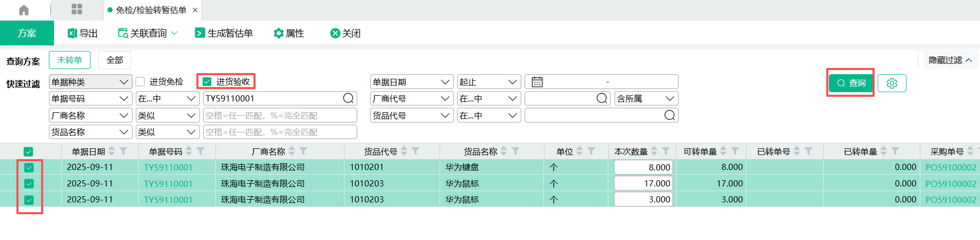This screenshot has width=980, height=240.
Task: Click the 关闭 close icon
Action: 335,33
